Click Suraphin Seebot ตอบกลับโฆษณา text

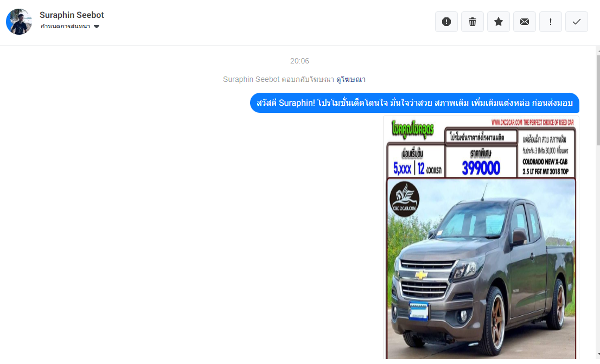coord(279,79)
